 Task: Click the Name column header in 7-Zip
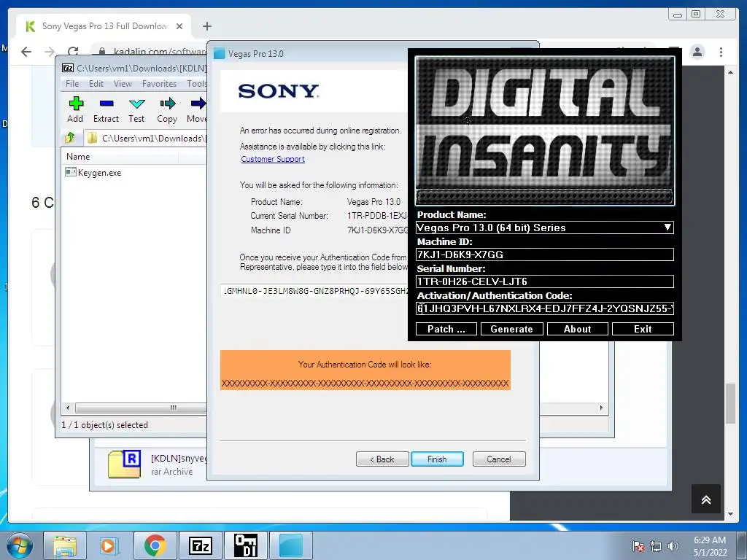pos(78,157)
